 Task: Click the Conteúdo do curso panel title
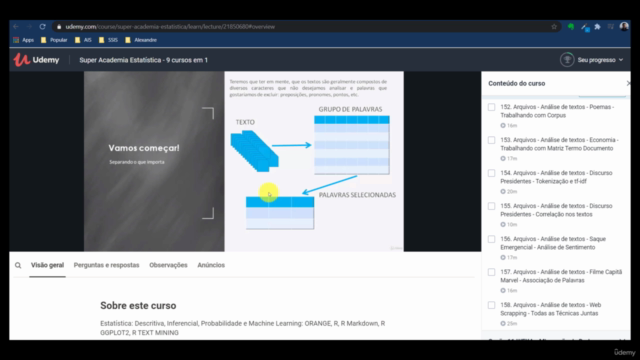517,83
